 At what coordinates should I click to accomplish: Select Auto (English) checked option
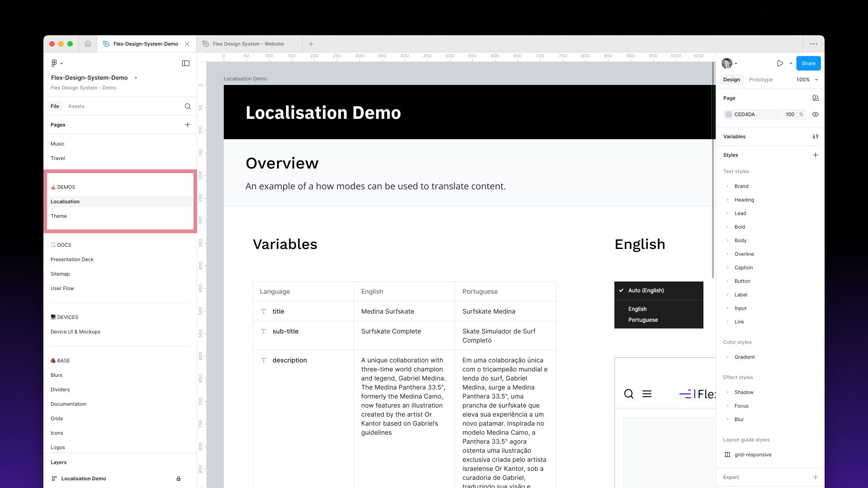[x=646, y=291]
